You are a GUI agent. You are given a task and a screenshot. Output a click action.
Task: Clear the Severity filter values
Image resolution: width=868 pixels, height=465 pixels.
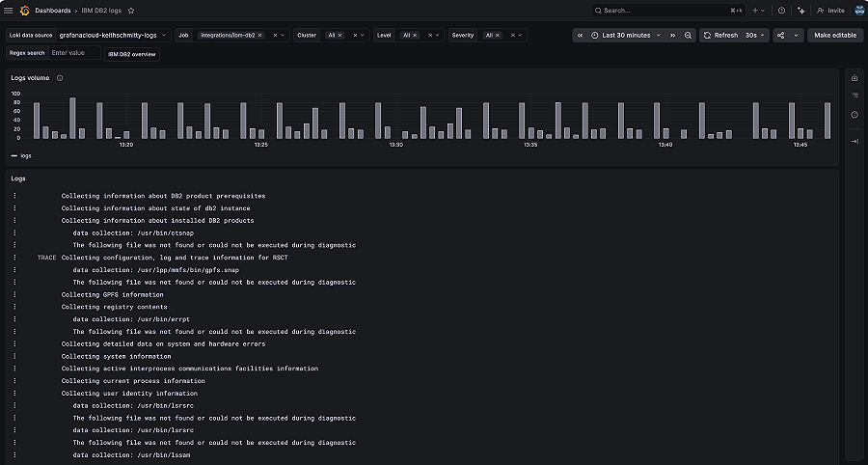(x=513, y=36)
